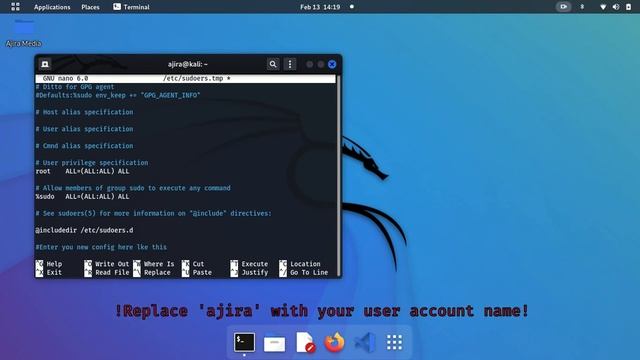Maximize the terminal window
The width and height of the screenshot is (640, 360).
pyautogui.click(x=321, y=64)
